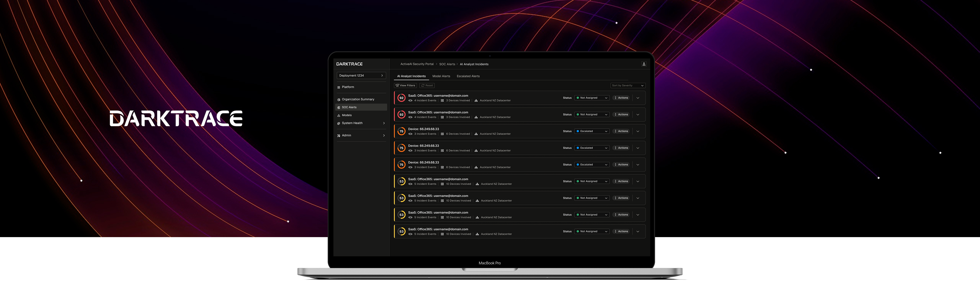Image resolution: width=980 pixels, height=283 pixels.
Task: Open Not Assigned status dropdown on first incident
Action: (x=592, y=98)
